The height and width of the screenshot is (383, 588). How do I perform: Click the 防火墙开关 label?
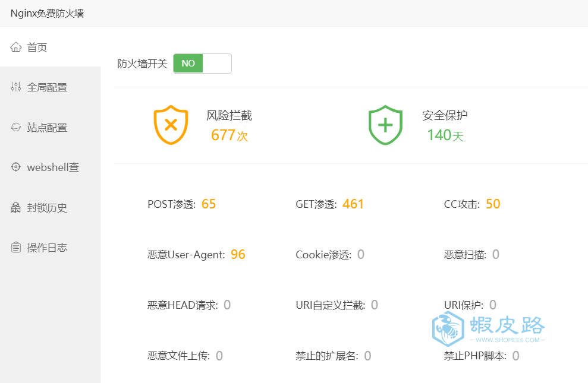142,64
